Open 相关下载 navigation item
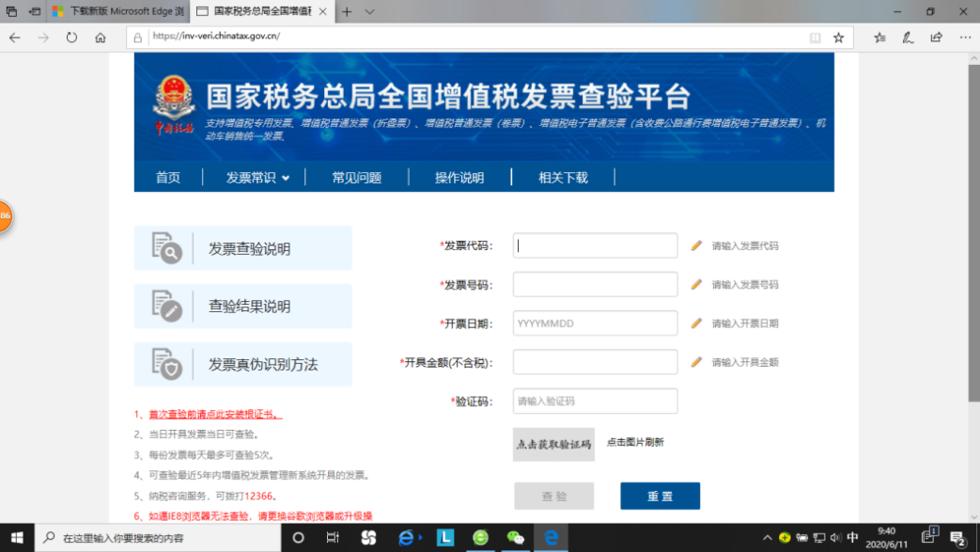Screen dimensions: 980x552 pos(563,178)
